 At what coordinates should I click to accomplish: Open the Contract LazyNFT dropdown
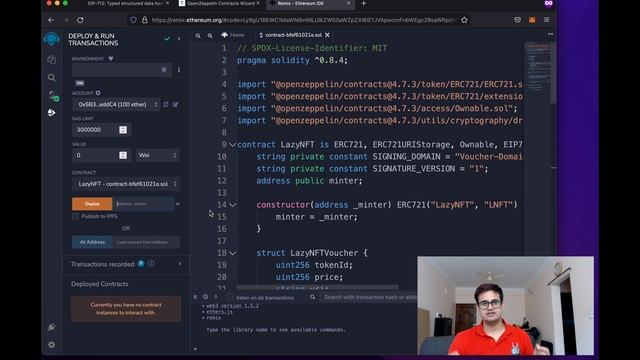(126, 184)
